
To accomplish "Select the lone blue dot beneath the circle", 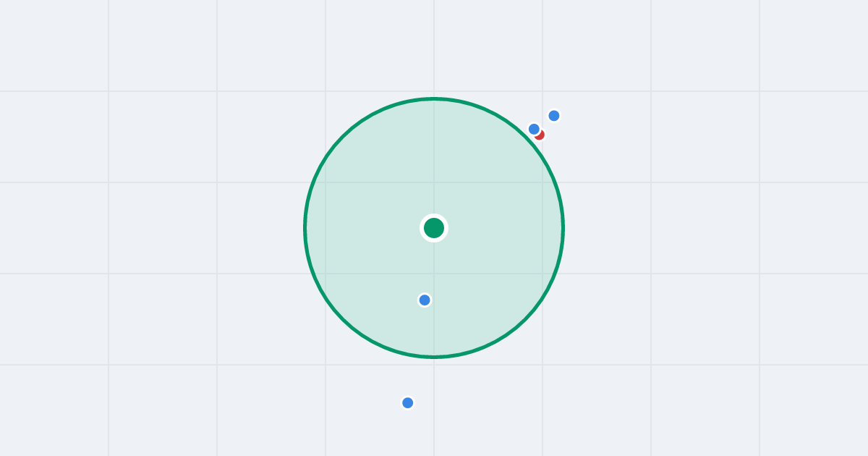I will click(x=408, y=402).
